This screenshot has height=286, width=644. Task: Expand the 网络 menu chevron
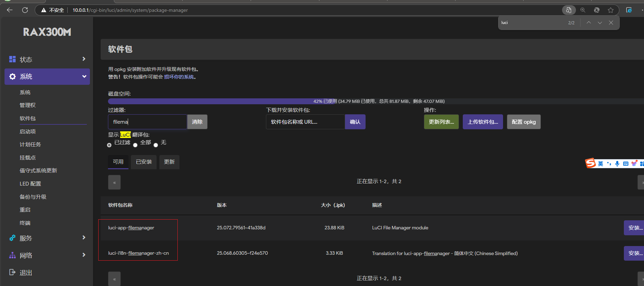[x=84, y=255]
